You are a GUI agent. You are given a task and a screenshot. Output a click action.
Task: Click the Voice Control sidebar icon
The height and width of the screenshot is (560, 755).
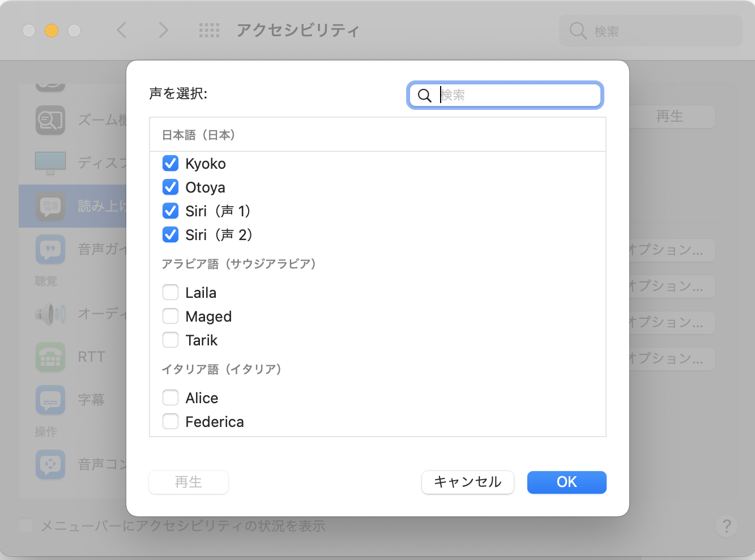click(x=50, y=464)
